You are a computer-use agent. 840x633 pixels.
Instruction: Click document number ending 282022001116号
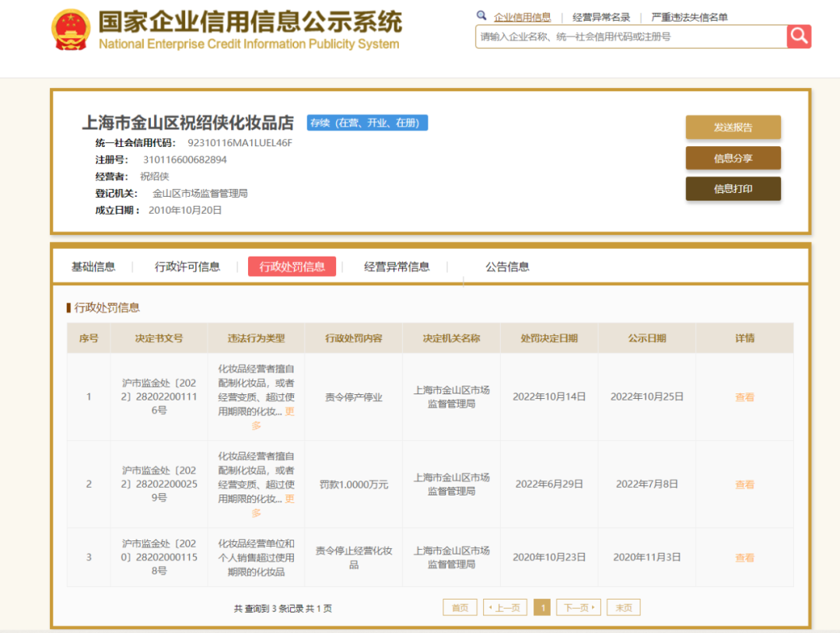(x=159, y=397)
